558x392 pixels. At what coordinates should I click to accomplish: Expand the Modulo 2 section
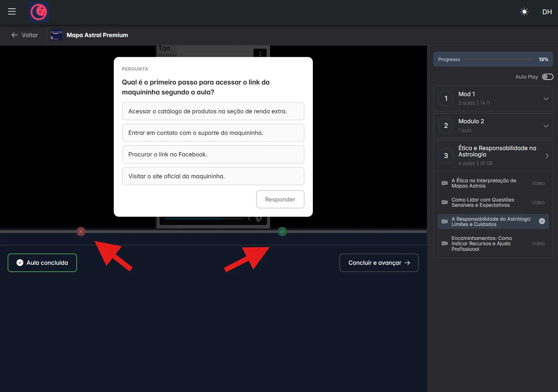pos(493,126)
